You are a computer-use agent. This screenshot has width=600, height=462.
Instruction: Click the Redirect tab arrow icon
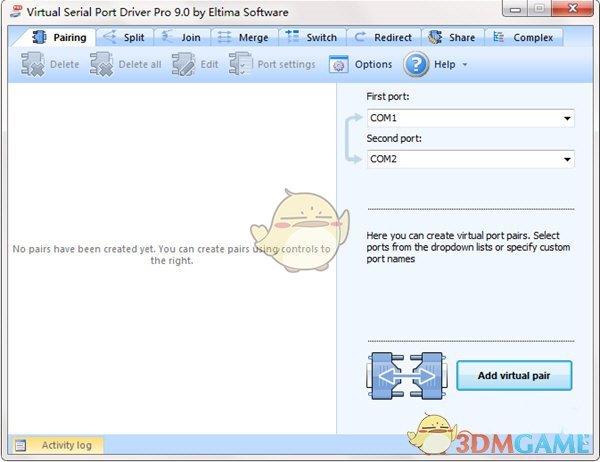click(360, 37)
